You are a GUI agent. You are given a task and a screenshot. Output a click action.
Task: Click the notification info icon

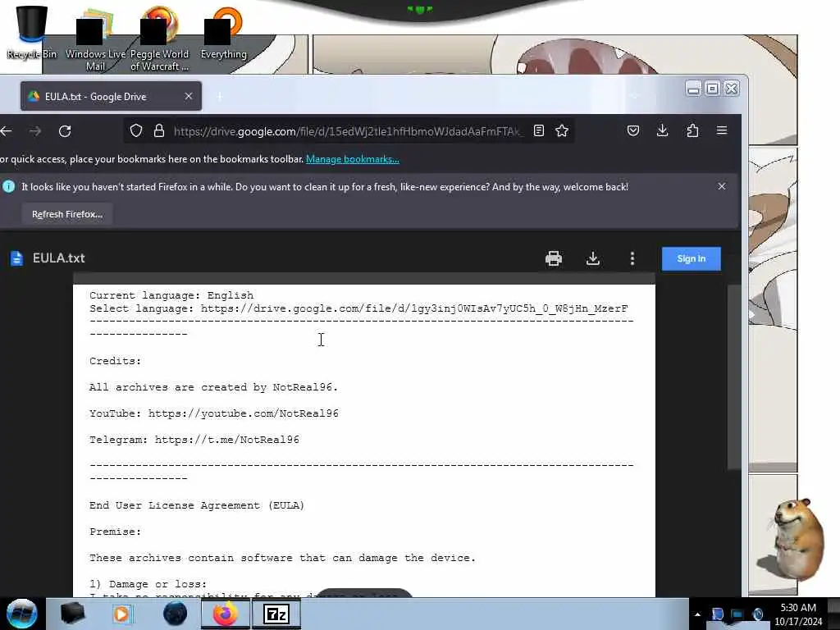[8, 186]
